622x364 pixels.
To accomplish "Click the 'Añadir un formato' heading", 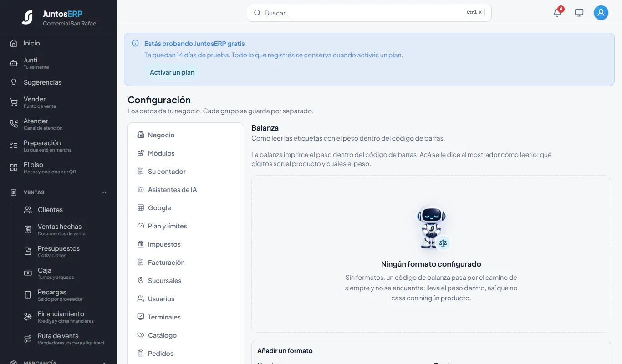I will coord(285,351).
